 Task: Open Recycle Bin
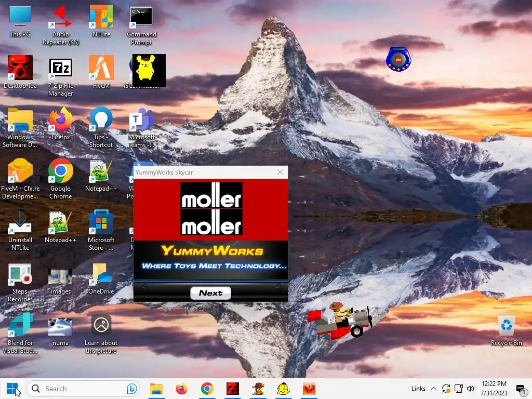506,330
